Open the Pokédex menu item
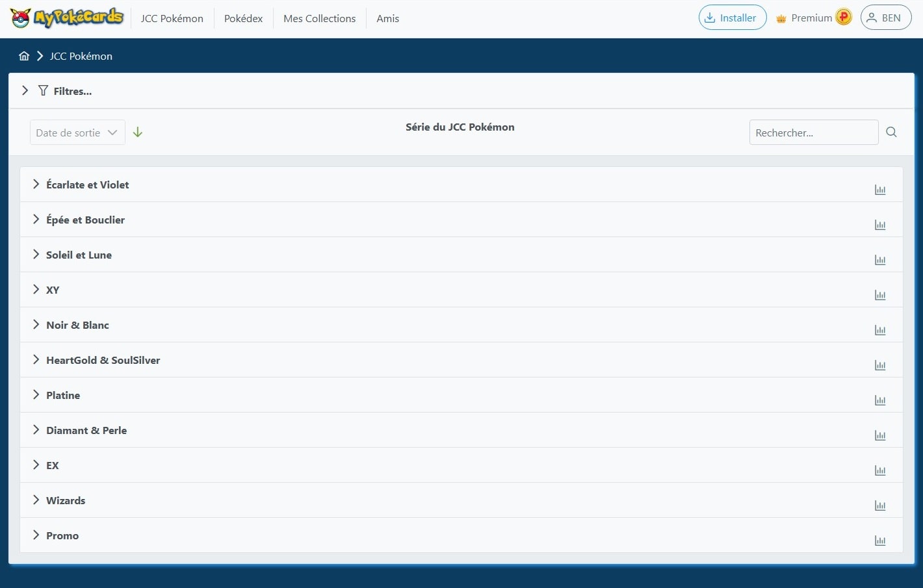This screenshot has width=923, height=588. tap(243, 18)
